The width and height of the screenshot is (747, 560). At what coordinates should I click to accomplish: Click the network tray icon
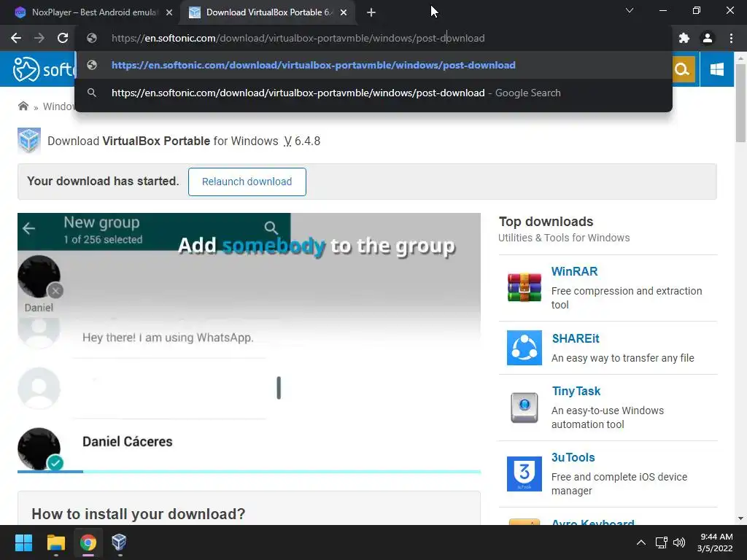coord(661,542)
